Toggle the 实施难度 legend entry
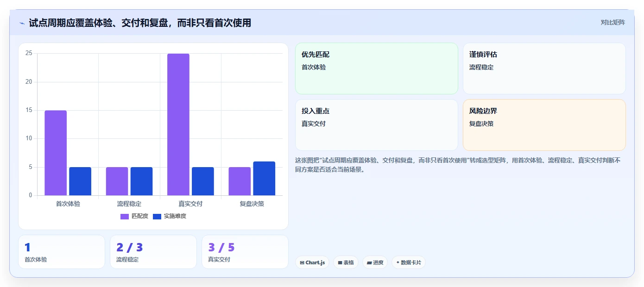644x287 pixels. tap(170, 216)
